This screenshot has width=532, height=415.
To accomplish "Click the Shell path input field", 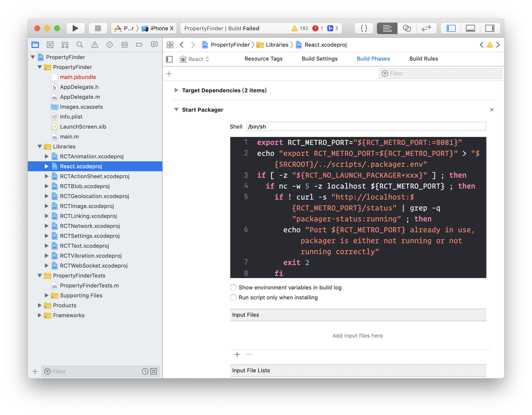I will click(x=366, y=126).
